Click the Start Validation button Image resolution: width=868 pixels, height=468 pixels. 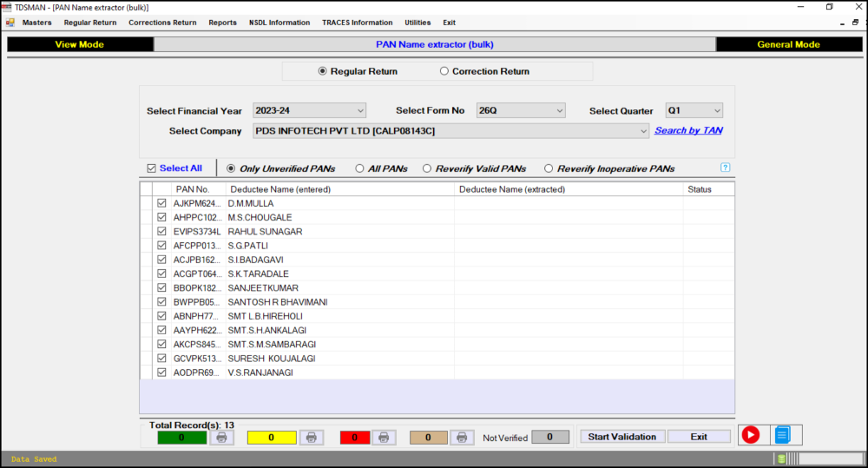coord(622,437)
